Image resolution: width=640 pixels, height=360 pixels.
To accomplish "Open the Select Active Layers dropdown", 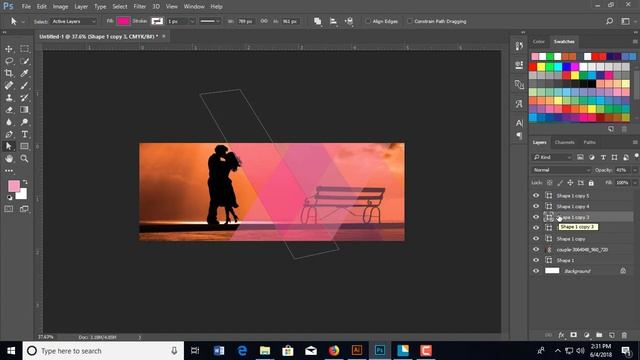I will tap(73, 21).
